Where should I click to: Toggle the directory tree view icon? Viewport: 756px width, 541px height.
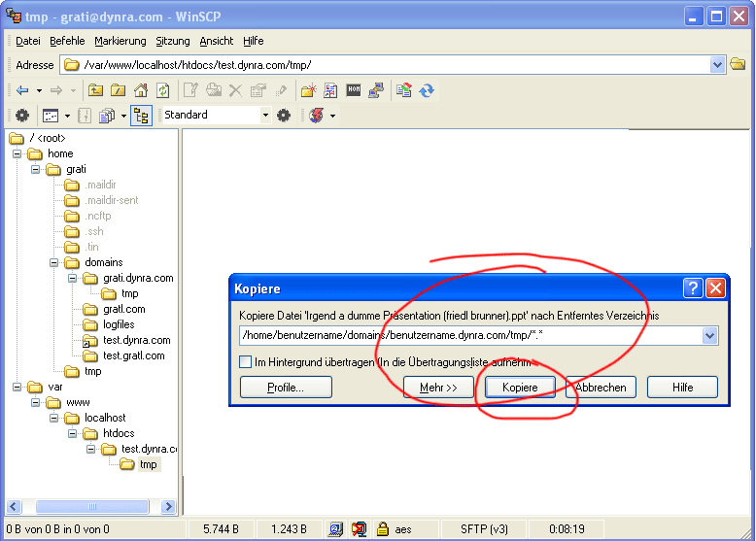(140, 116)
